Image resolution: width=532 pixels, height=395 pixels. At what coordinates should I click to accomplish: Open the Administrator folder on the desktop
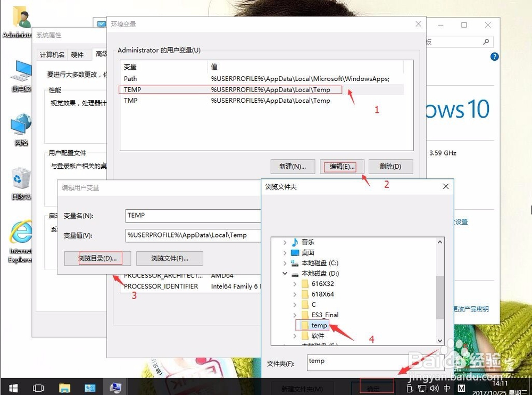point(20,16)
